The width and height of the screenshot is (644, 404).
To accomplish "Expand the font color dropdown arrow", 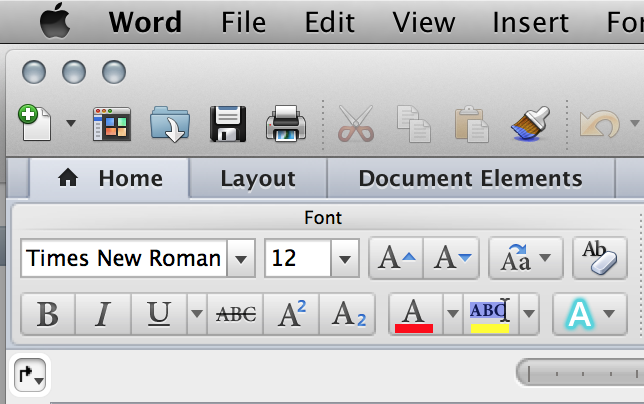I will tap(453, 314).
